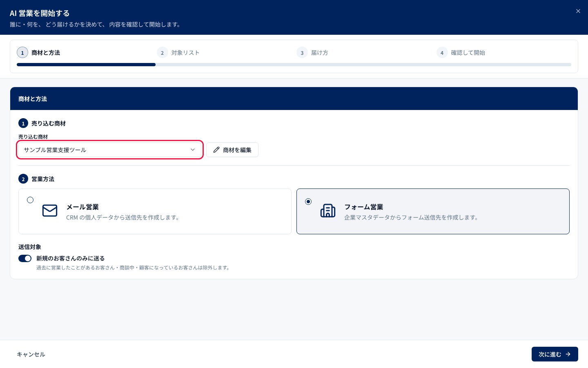Click the envelope icon for メール営業

(50, 211)
